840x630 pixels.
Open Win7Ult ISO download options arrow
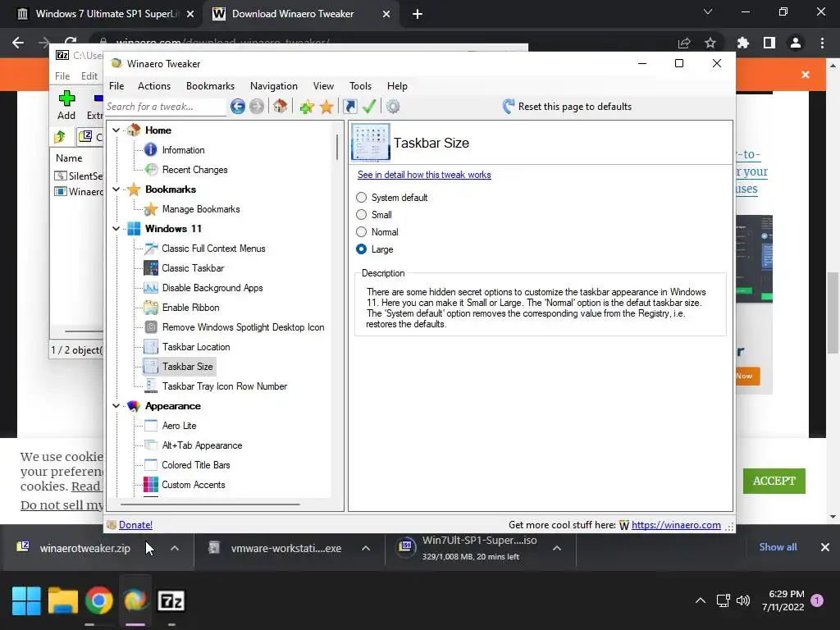coord(557,548)
